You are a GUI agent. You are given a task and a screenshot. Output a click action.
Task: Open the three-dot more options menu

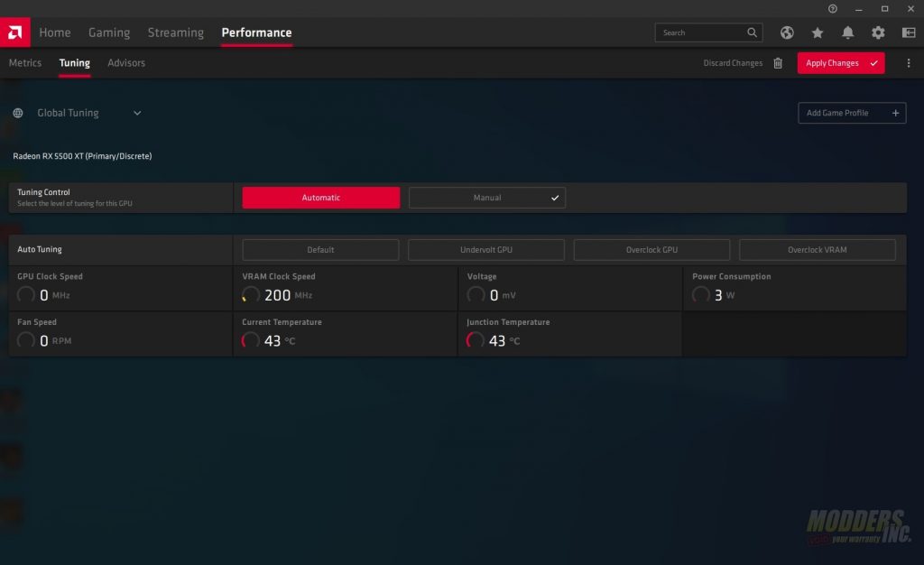[908, 63]
